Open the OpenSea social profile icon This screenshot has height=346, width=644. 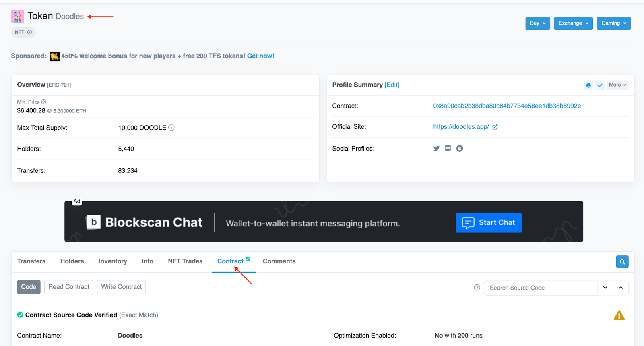pyautogui.click(x=460, y=148)
